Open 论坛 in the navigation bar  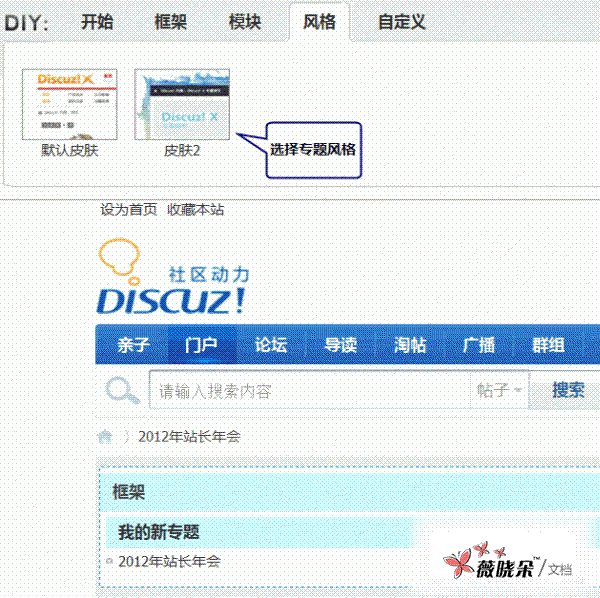(270, 345)
